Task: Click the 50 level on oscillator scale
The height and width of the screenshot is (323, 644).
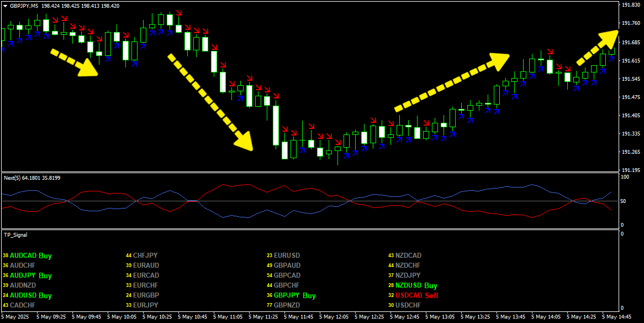Action: click(x=624, y=201)
